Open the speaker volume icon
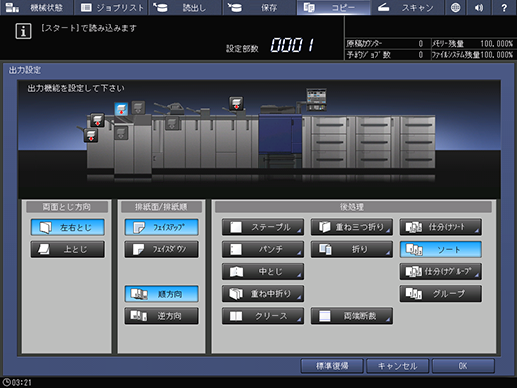The image size is (517, 388). (x=479, y=7)
